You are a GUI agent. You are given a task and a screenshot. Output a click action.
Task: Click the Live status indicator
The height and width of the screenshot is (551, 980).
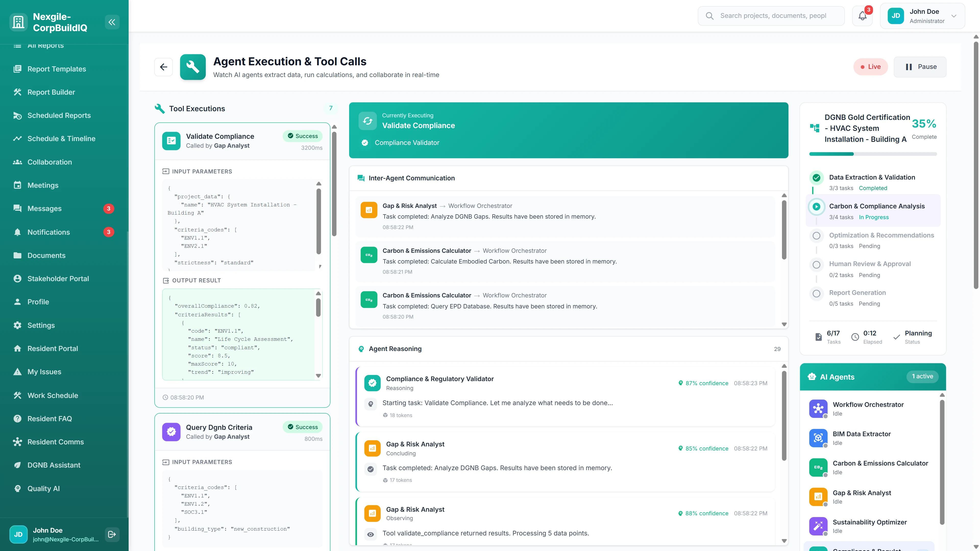(871, 67)
